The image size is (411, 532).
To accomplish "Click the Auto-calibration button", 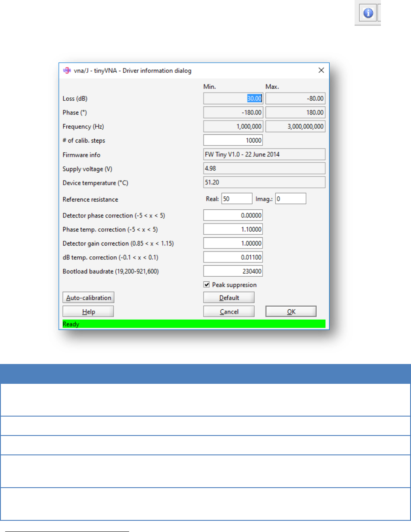I will 88,298.
